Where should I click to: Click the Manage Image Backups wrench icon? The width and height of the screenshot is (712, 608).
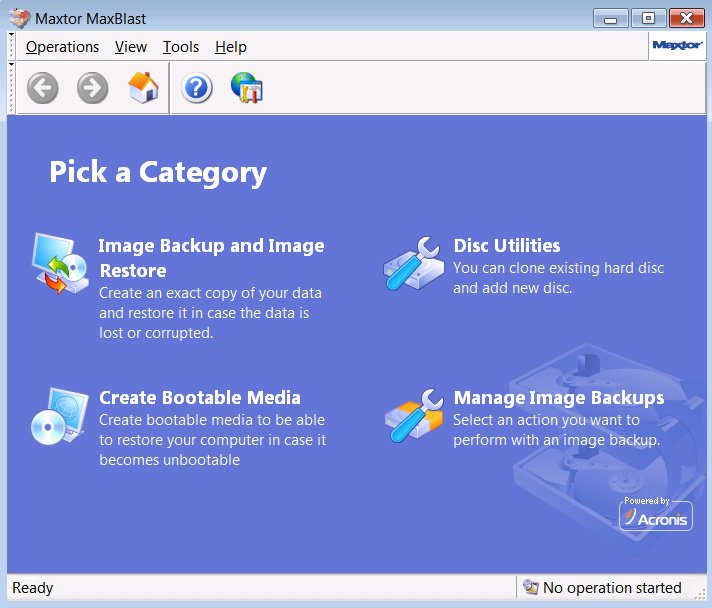pos(414,415)
